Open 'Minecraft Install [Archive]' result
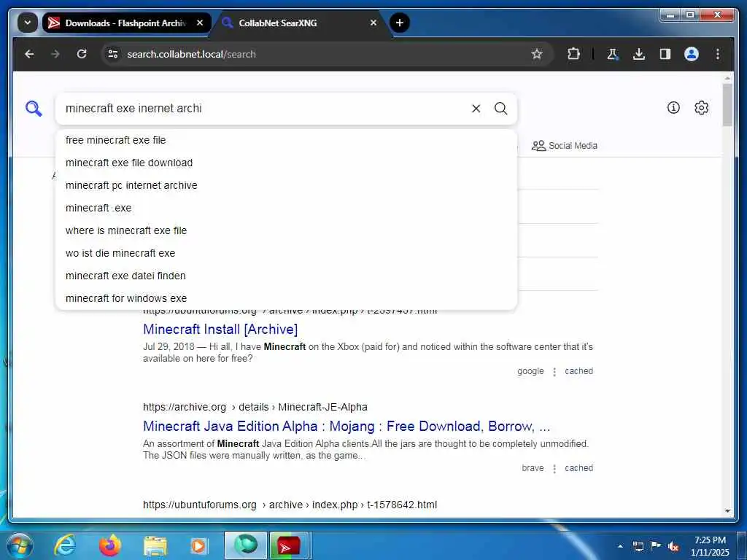Viewport: 747px width, 560px height. tap(220, 329)
